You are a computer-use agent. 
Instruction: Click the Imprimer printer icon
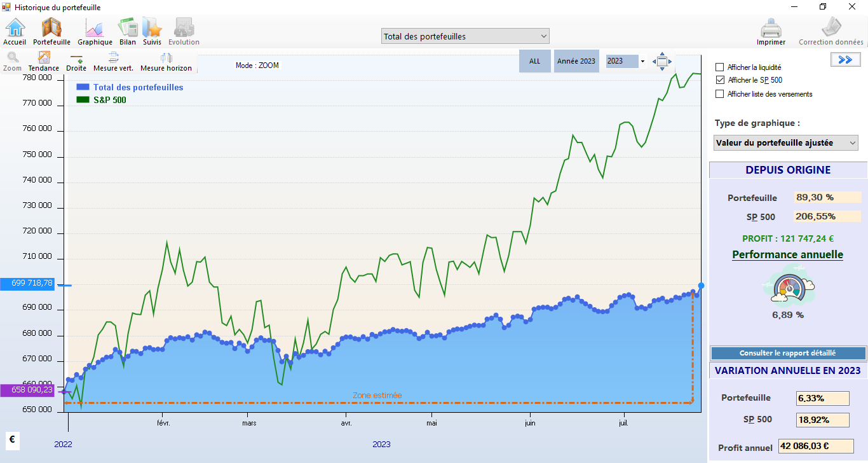pyautogui.click(x=771, y=31)
